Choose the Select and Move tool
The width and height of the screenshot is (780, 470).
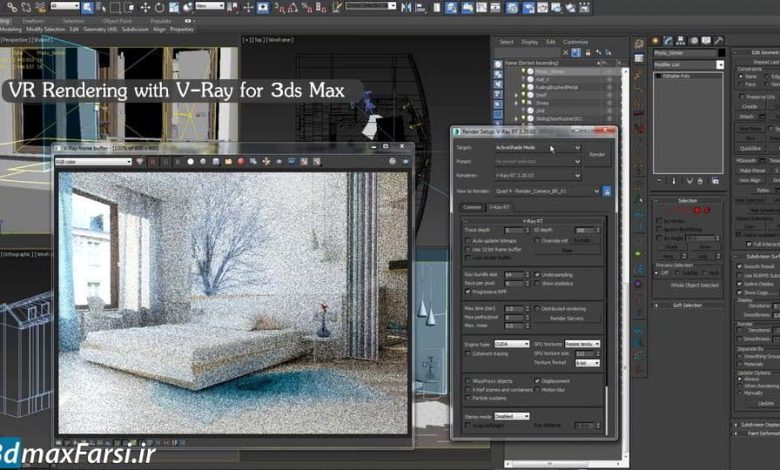(145, 7)
